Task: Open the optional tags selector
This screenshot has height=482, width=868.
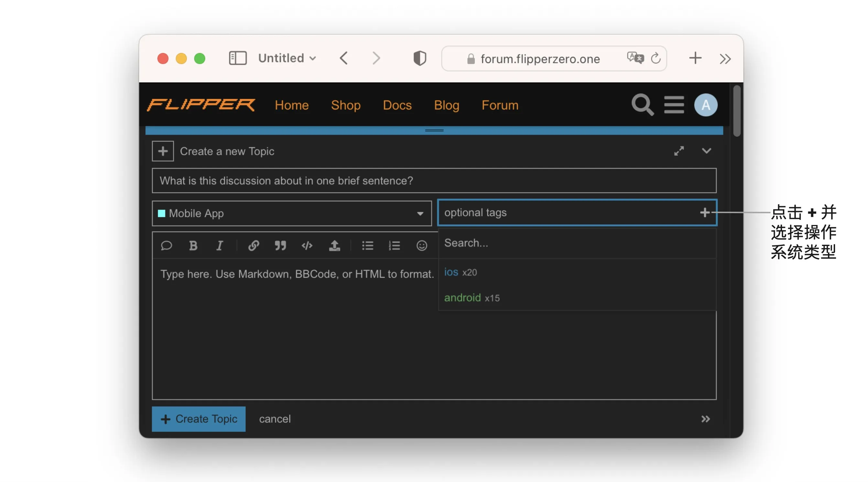Action: click(577, 212)
